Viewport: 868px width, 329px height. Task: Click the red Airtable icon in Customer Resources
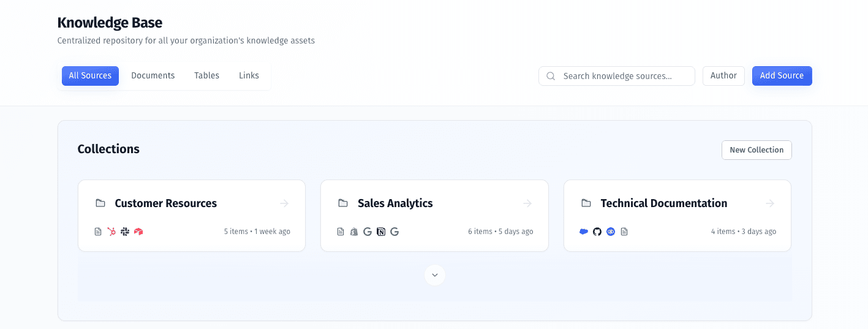point(138,232)
